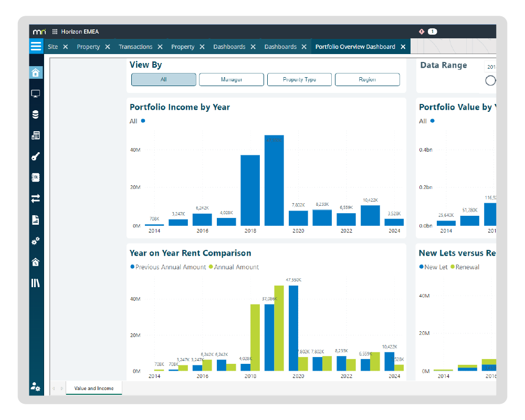Switch view to 'Manager'
Image resolution: width=525 pixels, height=420 pixels.
(232, 80)
